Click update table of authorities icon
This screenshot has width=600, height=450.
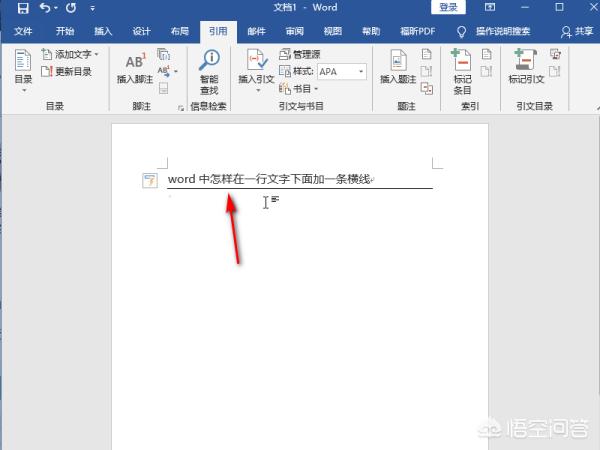coord(555,71)
